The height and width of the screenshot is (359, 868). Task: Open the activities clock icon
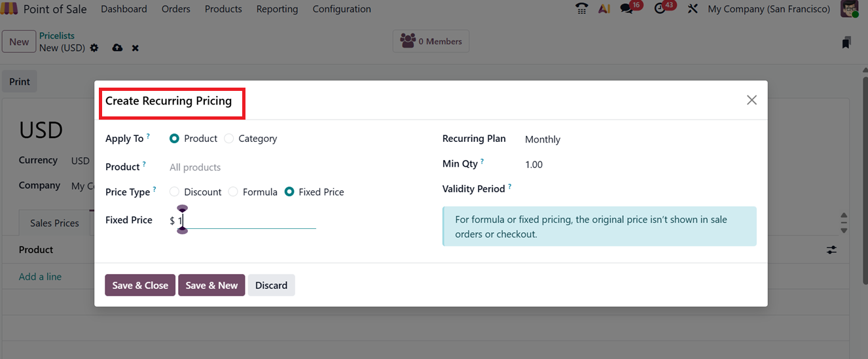click(660, 9)
